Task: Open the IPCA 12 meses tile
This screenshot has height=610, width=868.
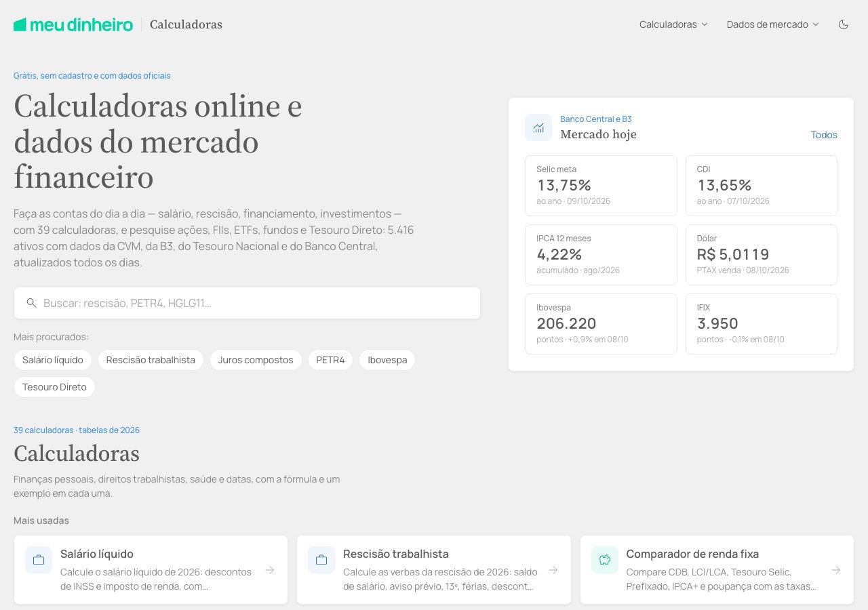Action: (x=601, y=255)
